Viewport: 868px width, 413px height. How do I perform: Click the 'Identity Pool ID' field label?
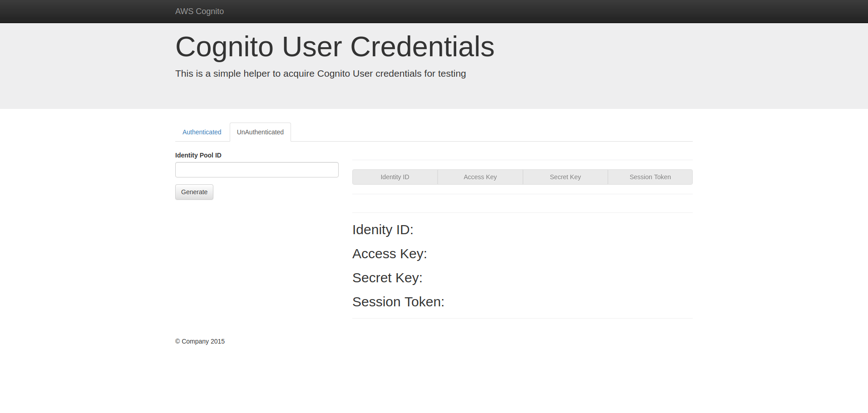coord(198,155)
